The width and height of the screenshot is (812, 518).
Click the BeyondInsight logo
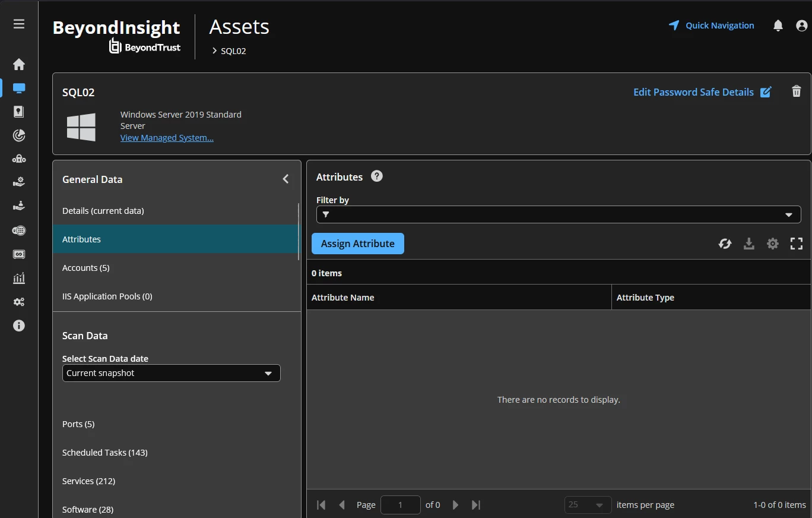click(116, 36)
